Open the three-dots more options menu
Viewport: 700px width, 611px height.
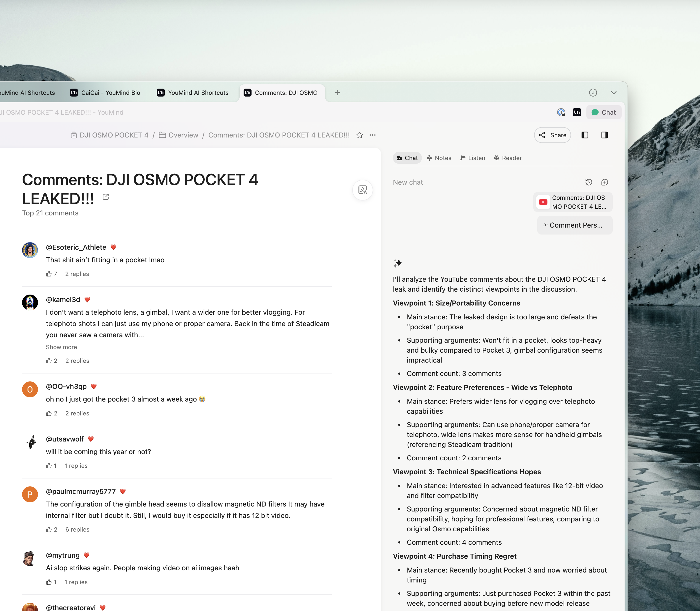(x=373, y=135)
